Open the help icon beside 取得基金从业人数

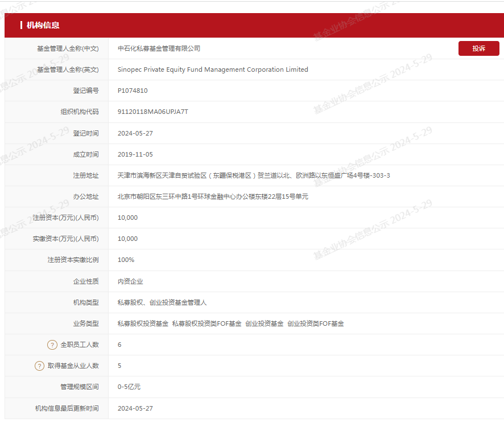pyautogui.click(x=40, y=366)
